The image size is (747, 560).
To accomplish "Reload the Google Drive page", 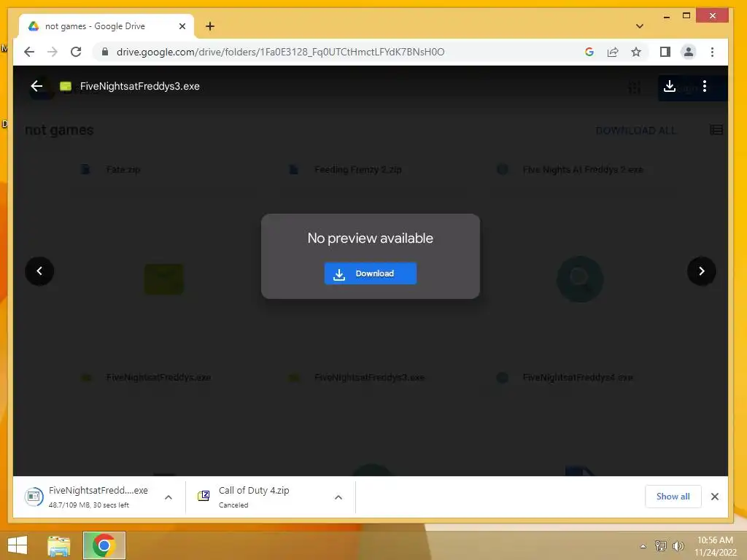I will [x=76, y=52].
